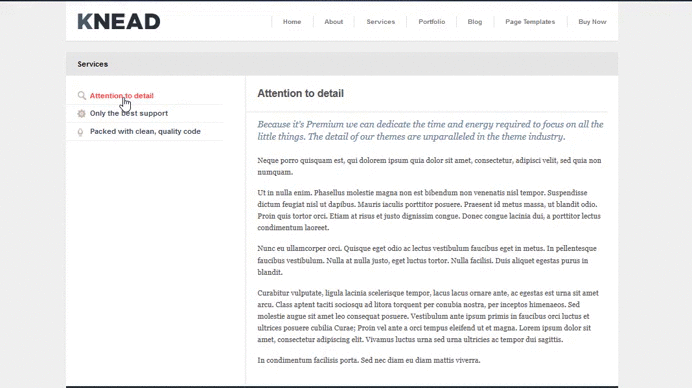Click the Services page title

point(93,64)
